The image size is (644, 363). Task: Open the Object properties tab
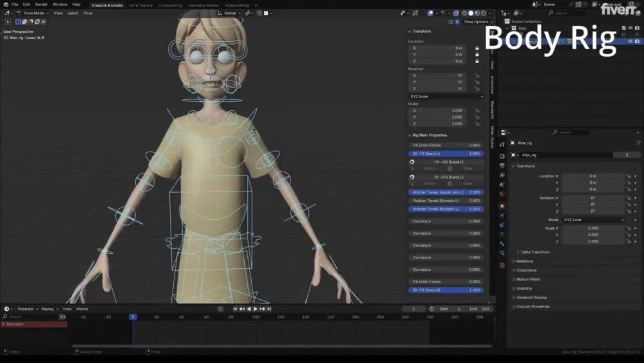pos(502,206)
